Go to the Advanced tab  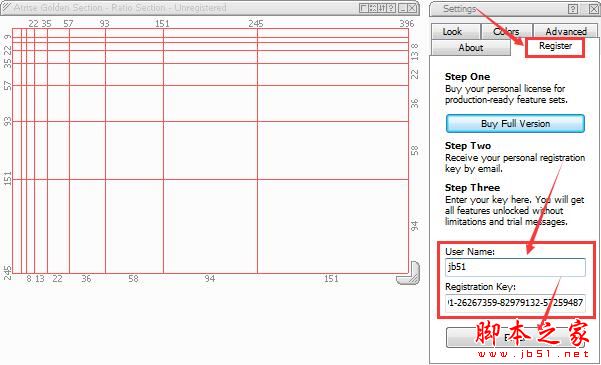click(x=566, y=31)
